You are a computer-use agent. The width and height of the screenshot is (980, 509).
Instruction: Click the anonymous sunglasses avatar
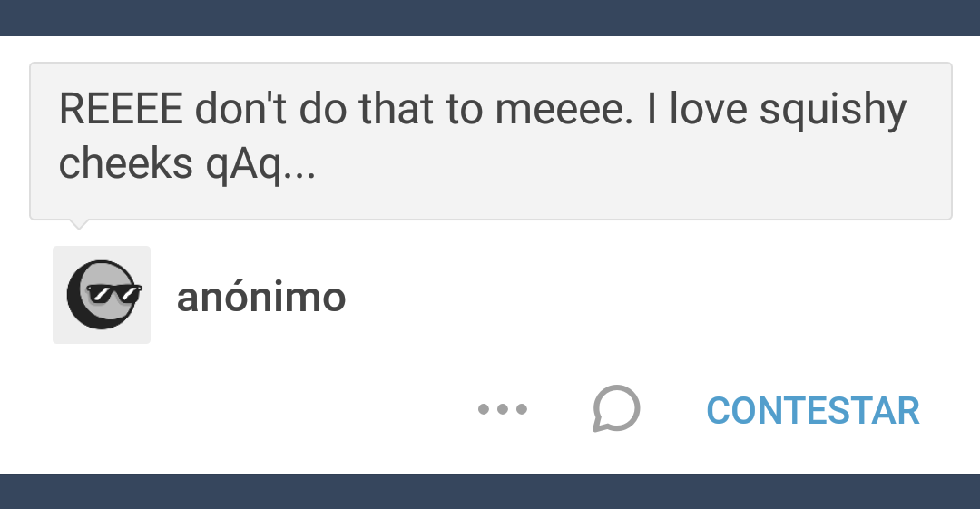pos(102,295)
